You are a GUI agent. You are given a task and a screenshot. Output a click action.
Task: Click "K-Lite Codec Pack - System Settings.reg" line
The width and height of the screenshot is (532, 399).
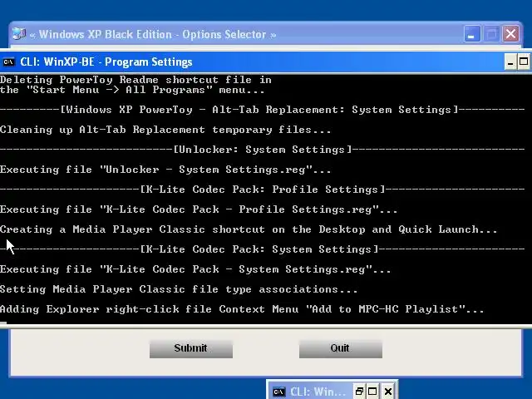(195, 269)
